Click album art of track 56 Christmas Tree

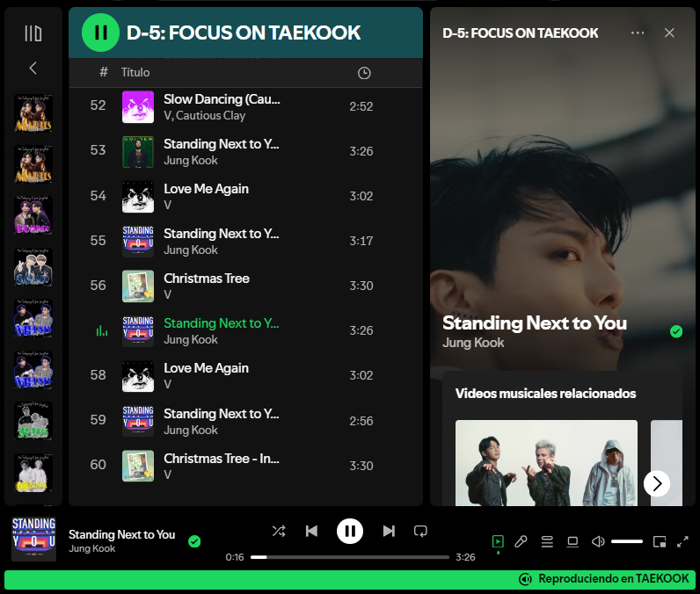(x=138, y=286)
